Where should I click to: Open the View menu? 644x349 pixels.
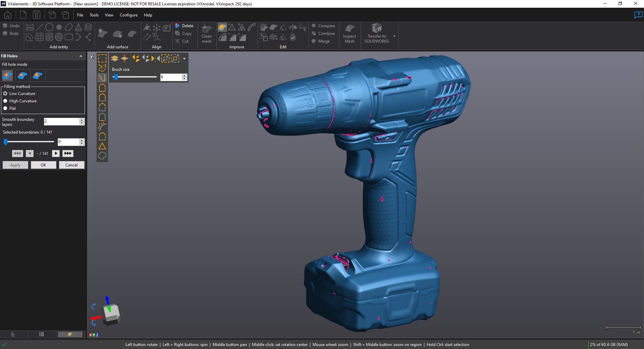[x=109, y=15]
